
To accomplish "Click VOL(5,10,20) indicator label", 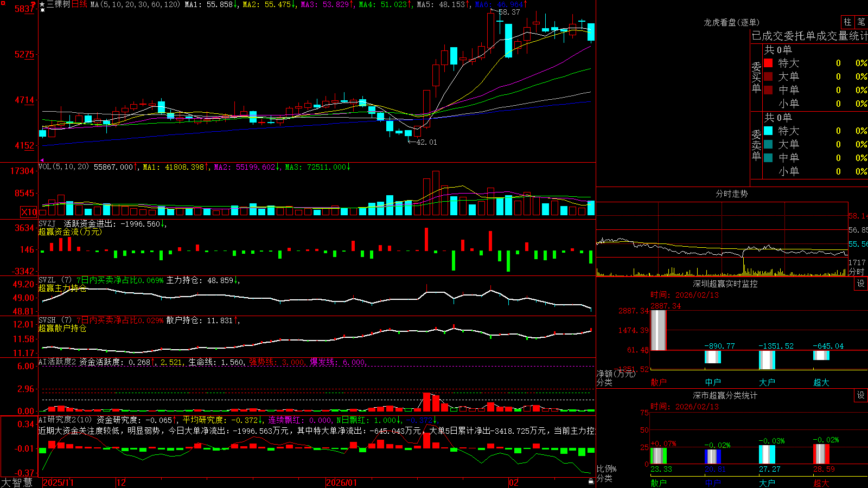I will 63,167.
